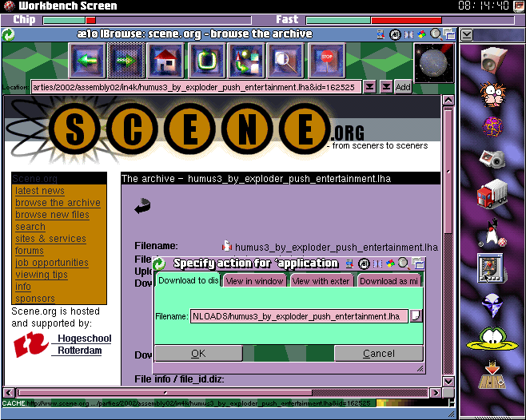Launch the alien head dock icon
This screenshot has width=526, height=420.
[x=492, y=305]
